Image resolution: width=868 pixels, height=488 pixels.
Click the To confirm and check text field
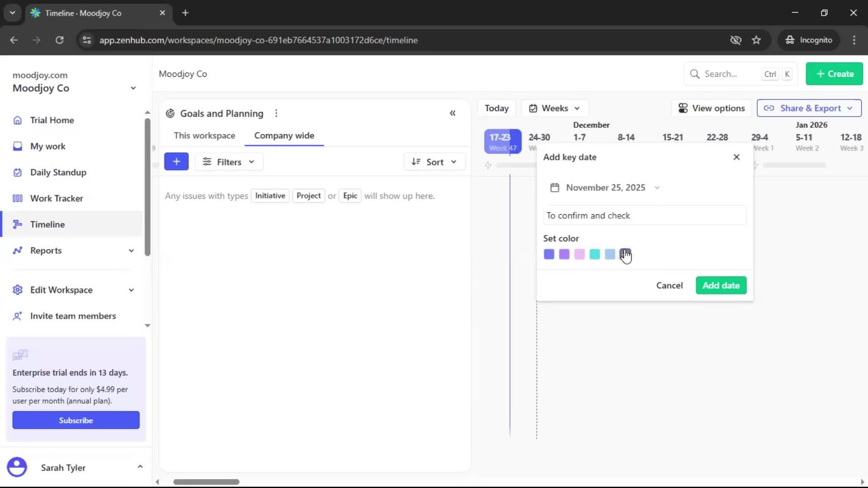[x=644, y=216]
